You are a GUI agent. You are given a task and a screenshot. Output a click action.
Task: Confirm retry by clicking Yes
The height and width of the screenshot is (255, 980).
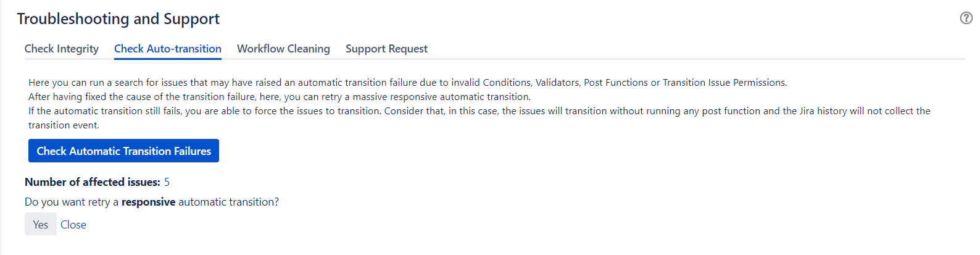pos(41,224)
